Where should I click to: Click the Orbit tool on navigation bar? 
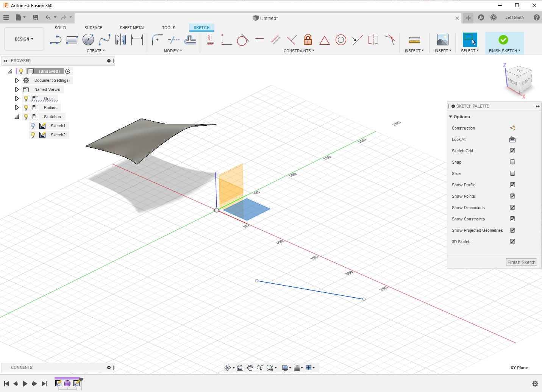click(228, 367)
